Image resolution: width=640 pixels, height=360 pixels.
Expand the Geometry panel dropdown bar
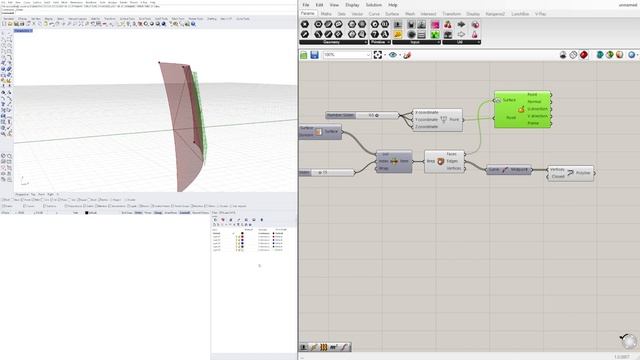coord(333,42)
